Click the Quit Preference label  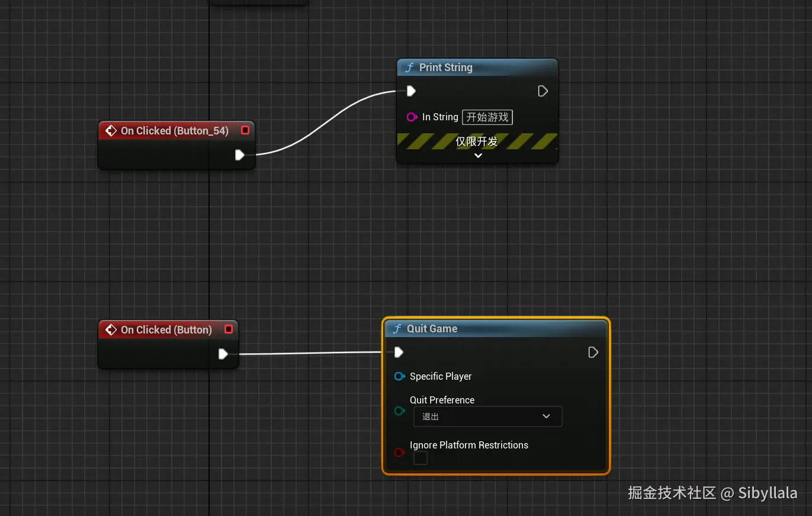[442, 400]
